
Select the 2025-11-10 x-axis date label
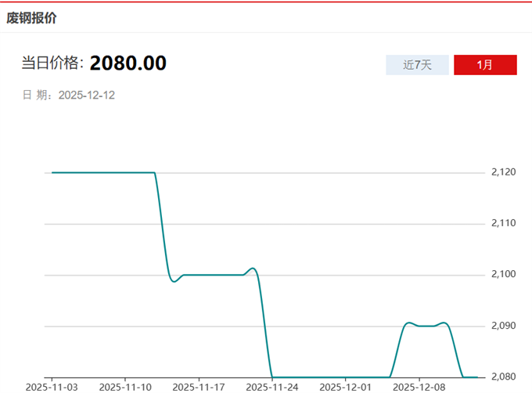(x=125, y=387)
